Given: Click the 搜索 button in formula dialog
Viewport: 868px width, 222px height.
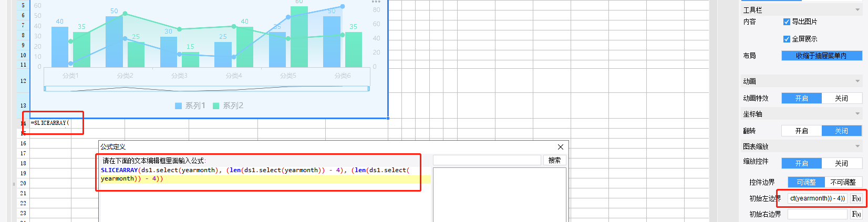Looking at the screenshot, I should click(554, 161).
